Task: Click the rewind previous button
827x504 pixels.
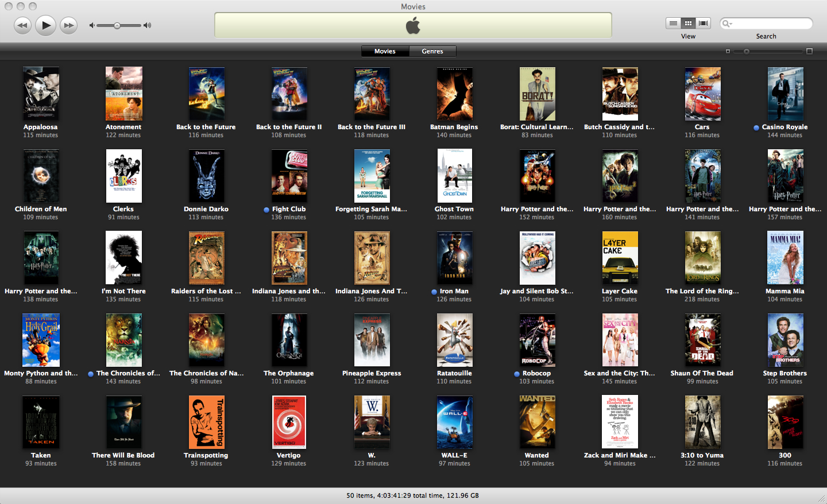Action: (22, 25)
